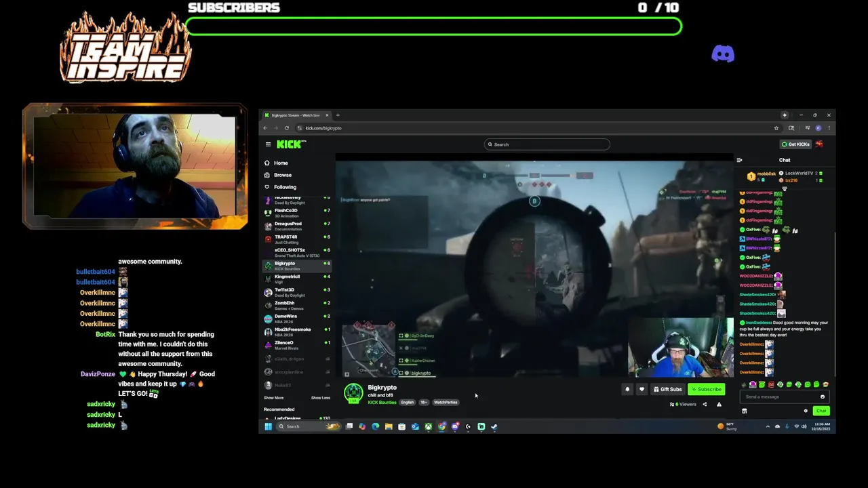Bookmark this page with star icon
The height and width of the screenshot is (488, 868).
776,128
